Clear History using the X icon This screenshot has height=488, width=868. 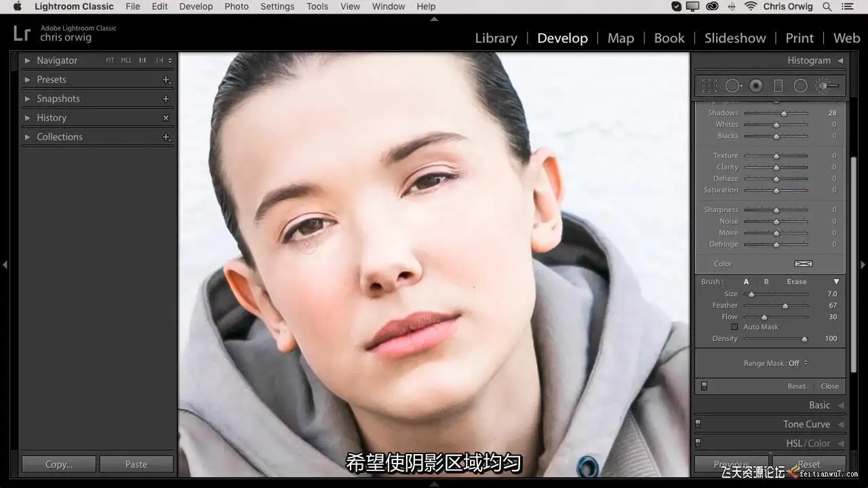(166, 118)
